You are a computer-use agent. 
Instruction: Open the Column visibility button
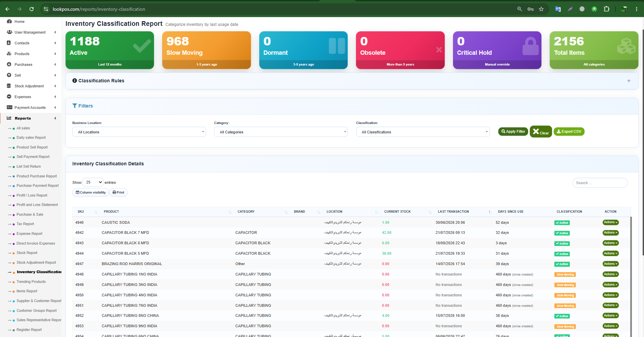click(91, 193)
